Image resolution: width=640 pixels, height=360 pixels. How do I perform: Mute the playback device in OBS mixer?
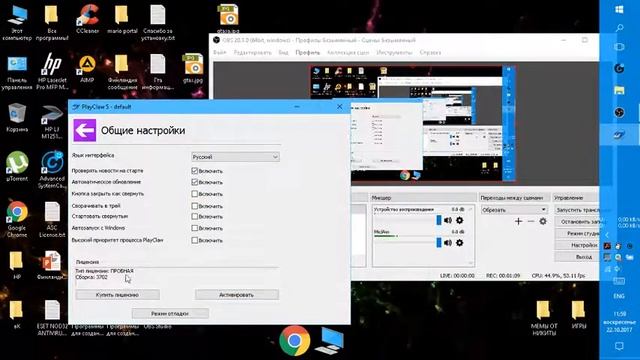(x=448, y=220)
